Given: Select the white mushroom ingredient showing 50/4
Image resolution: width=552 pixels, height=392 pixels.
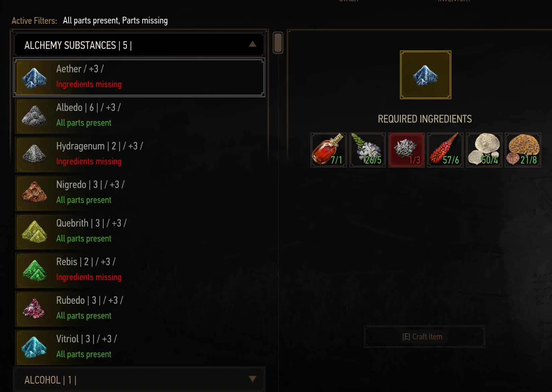Looking at the screenshot, I should [x=484, y=150].
